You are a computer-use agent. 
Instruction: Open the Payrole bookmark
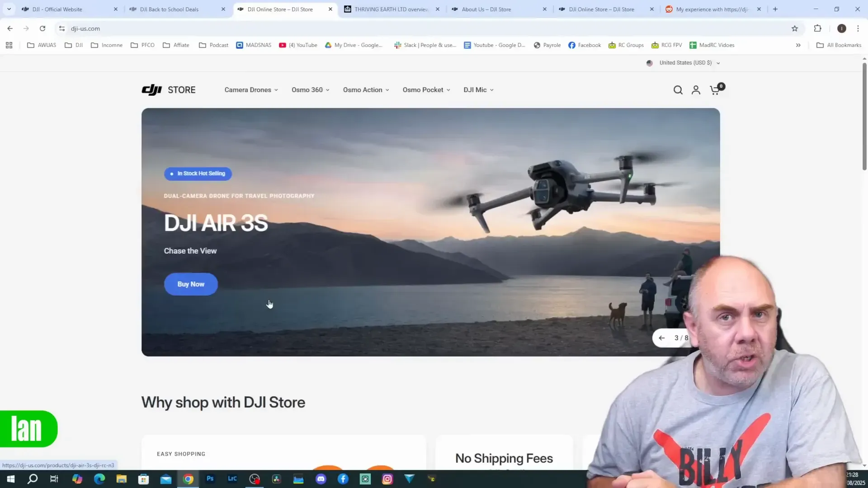pos(547,45)
